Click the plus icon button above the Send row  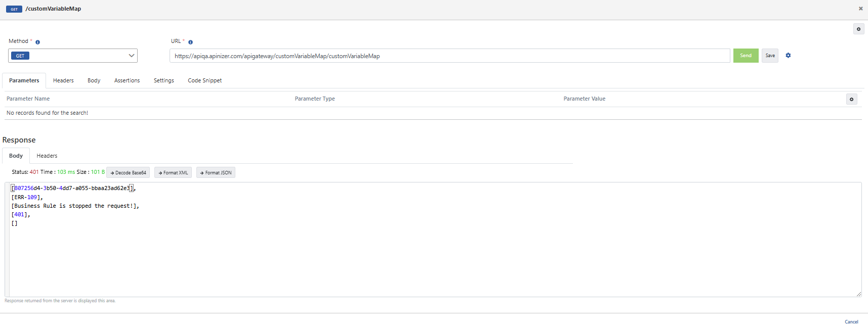tap(858, 29)
